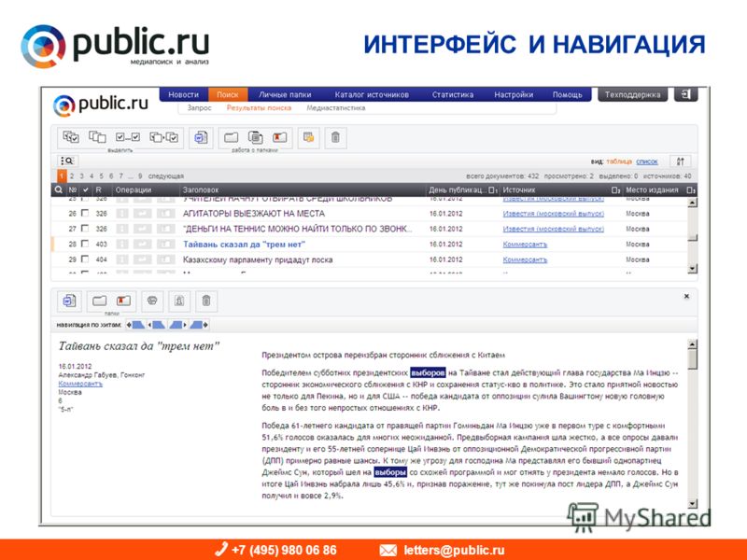
Task: Print the article using the printer icon
Action: [152, 301]
